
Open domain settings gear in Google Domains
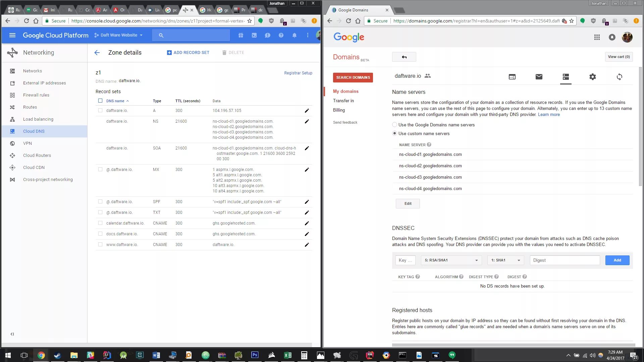pos(593,77)
